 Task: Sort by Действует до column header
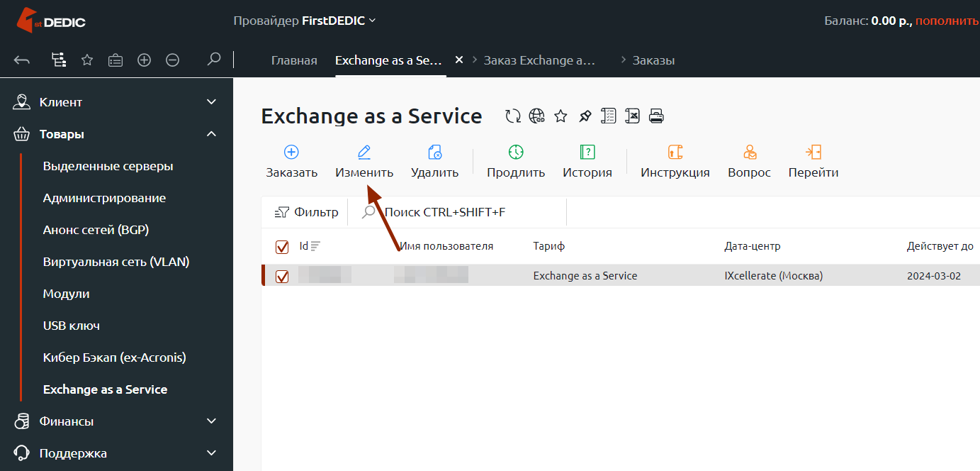click(x=940, y=246)
